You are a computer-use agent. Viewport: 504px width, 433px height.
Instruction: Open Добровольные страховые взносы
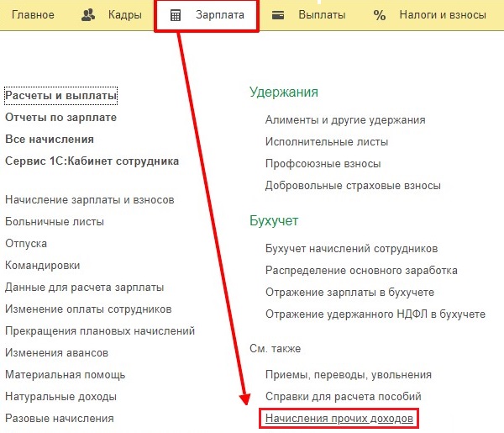pyautogui.click(x=353, y=186)
